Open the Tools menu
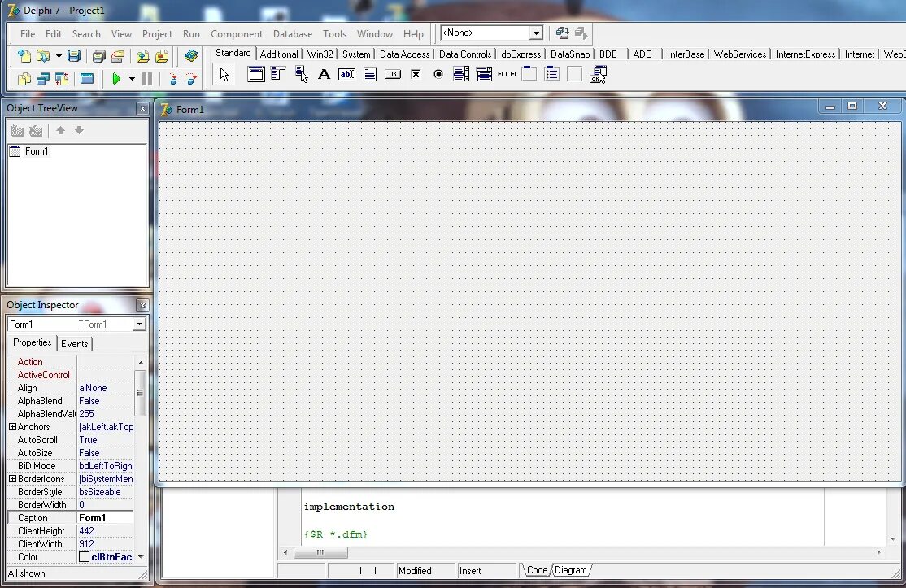 [334, 34]
